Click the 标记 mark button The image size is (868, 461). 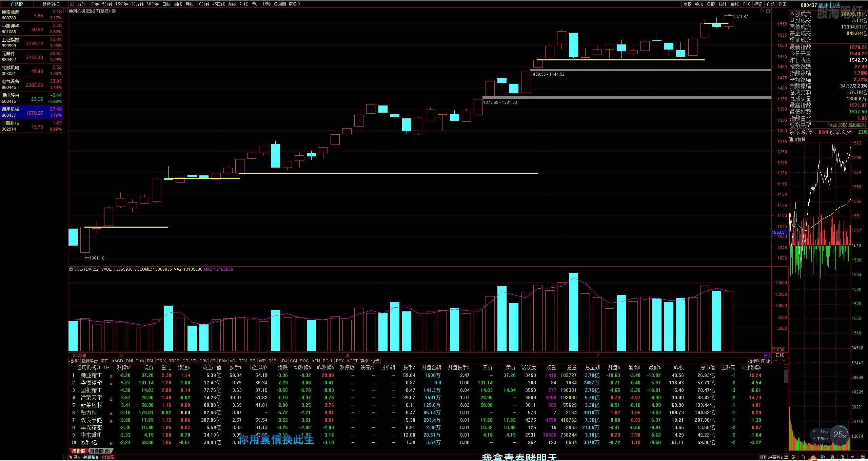(x=758, y=4)
